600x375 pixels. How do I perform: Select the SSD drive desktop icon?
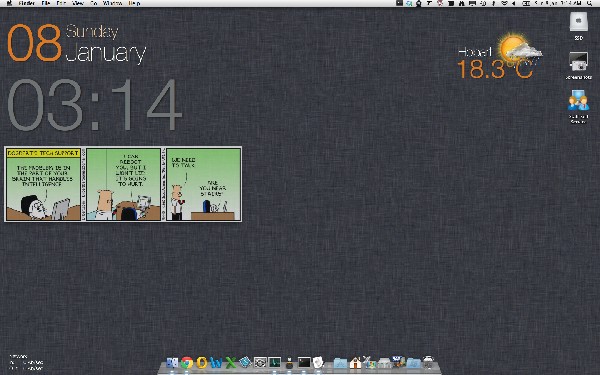coord(579,25)
